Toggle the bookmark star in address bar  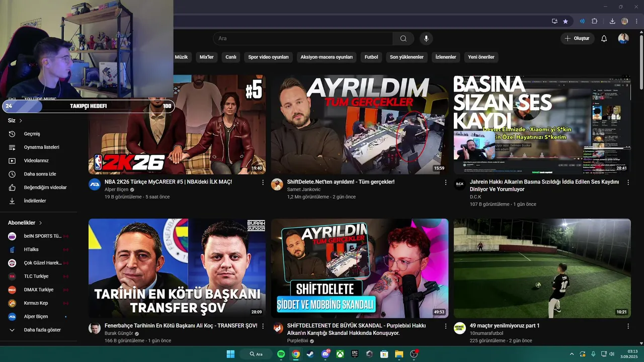coord(566,21)
